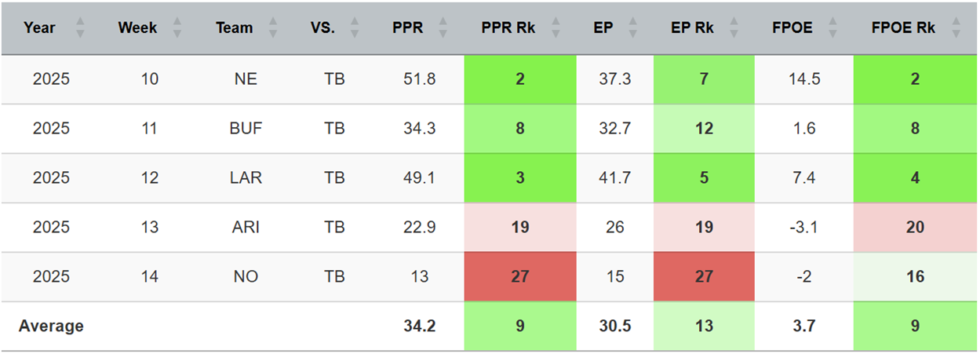
Task: Click the average PPR value 34.2
Action: pos(419,326)
